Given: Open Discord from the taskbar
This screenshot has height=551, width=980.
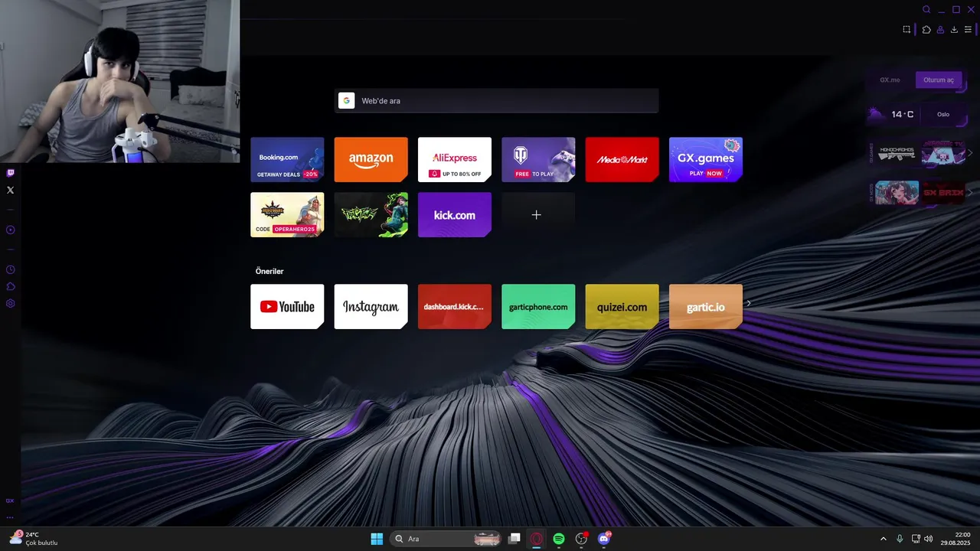Looking at the screenshot, I should (x=604, y=539).
